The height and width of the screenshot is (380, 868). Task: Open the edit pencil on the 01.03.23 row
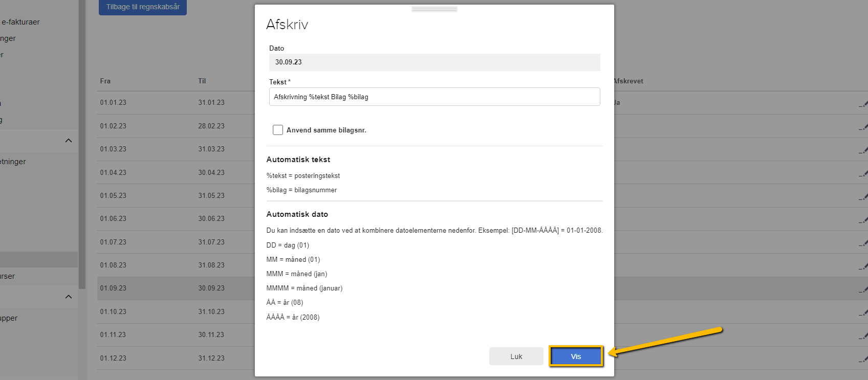[x=863, y=150]
